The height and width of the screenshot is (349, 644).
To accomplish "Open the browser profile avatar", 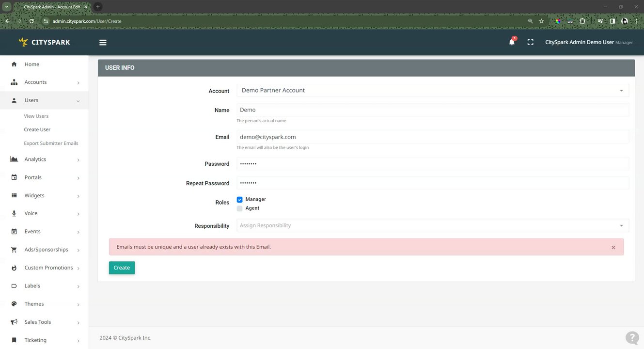I will point(625,21).
